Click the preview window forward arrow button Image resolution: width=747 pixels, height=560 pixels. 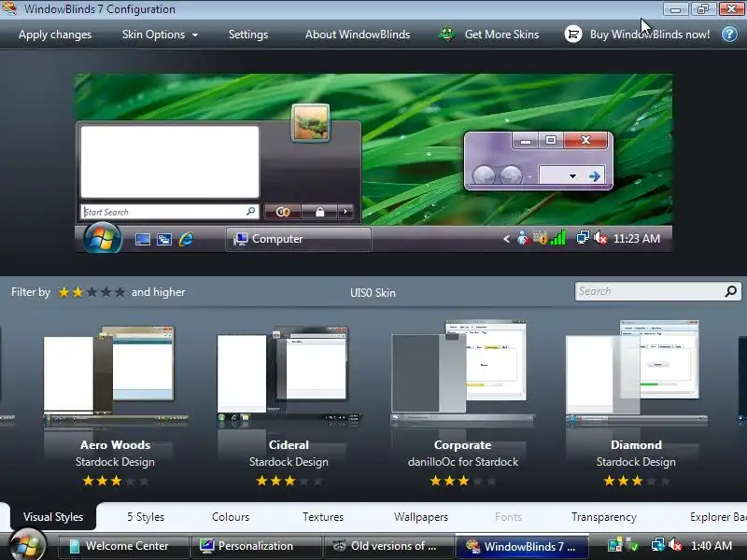511,175
